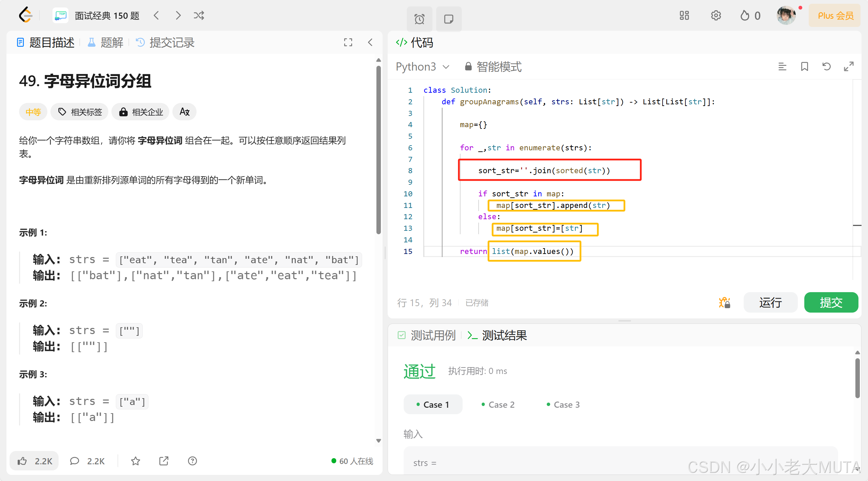Toggle the thumbs-up like with 2.2K

tap(34, 461)
